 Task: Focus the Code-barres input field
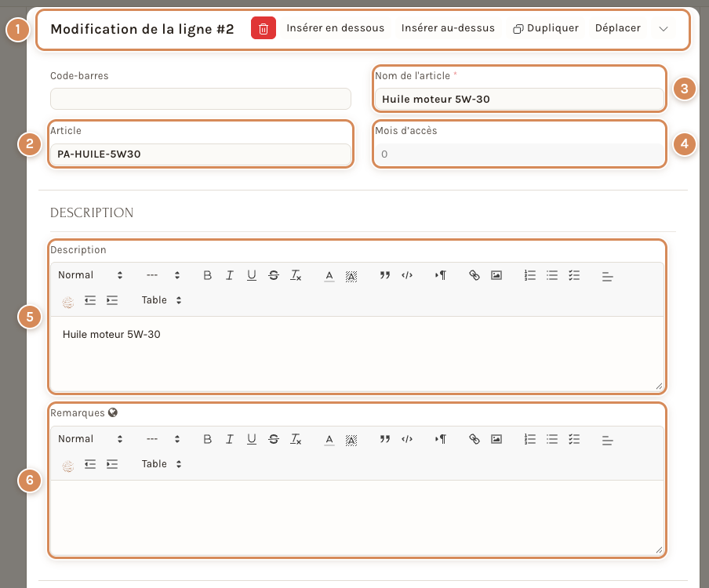(x=200, y=99)
